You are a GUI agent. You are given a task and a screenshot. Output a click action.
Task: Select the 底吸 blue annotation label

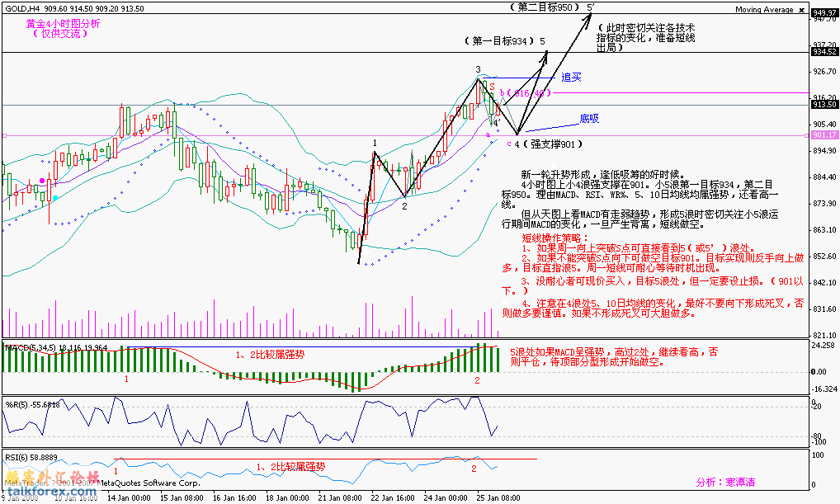click(x=589, y=119)
